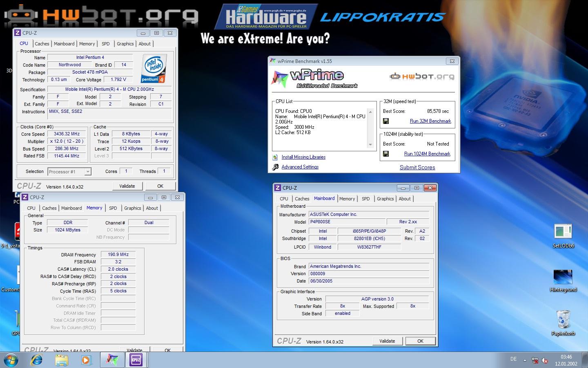Click the wPrime logo icon
588x368 pixels.
(x=280, y=79)
